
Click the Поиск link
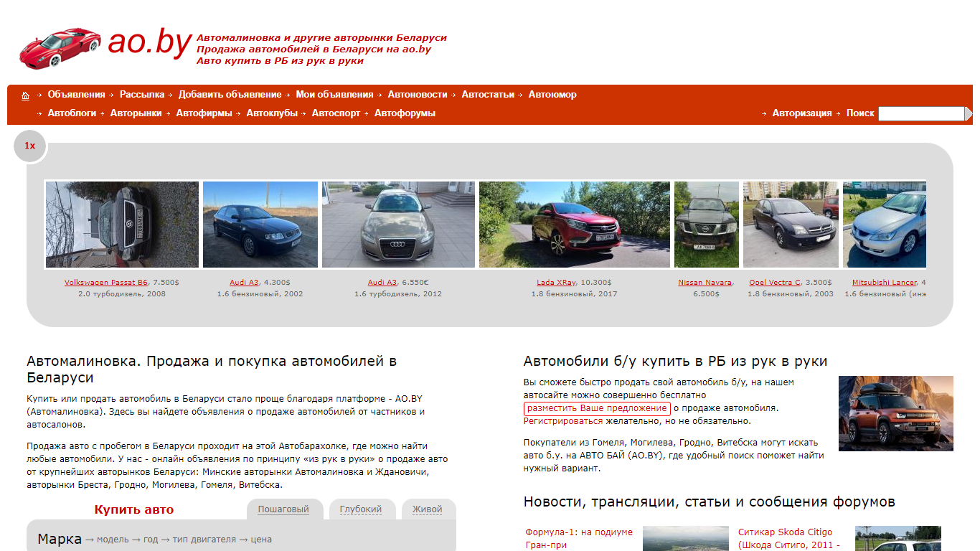coord(860,113)
